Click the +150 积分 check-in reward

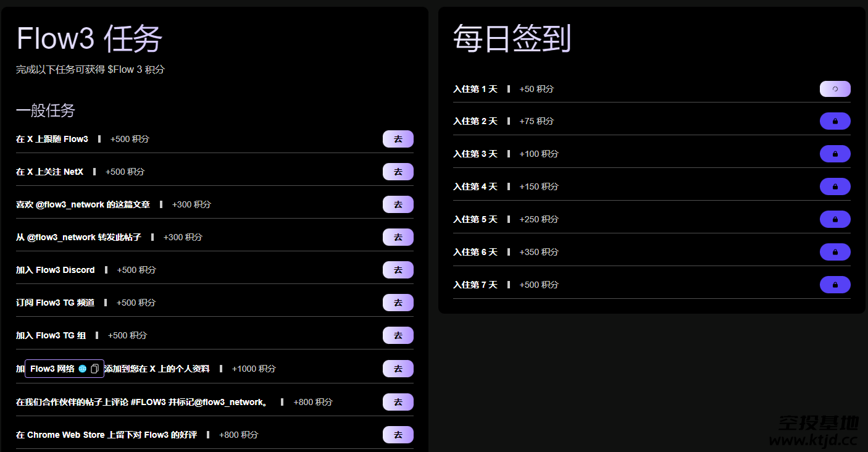539,186
